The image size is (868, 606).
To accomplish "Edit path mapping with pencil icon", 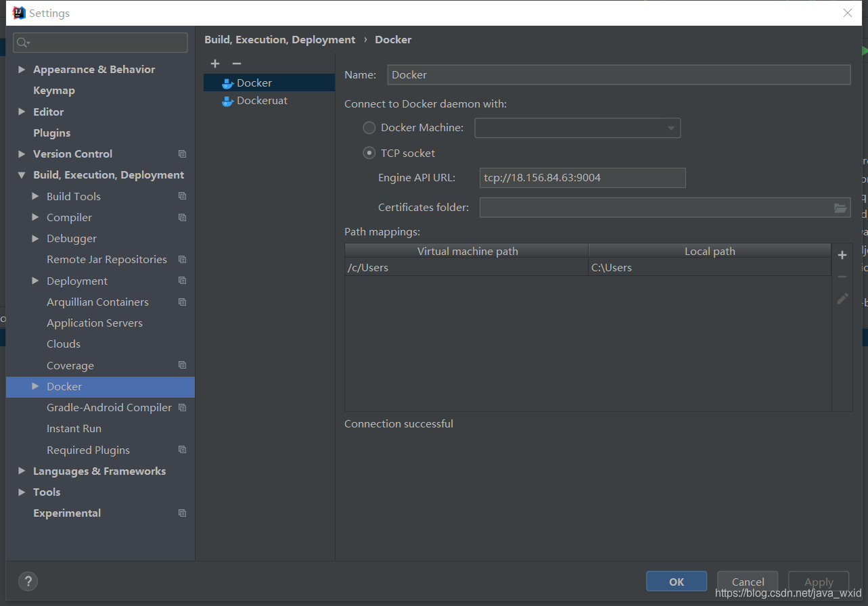I will (842, 298).
